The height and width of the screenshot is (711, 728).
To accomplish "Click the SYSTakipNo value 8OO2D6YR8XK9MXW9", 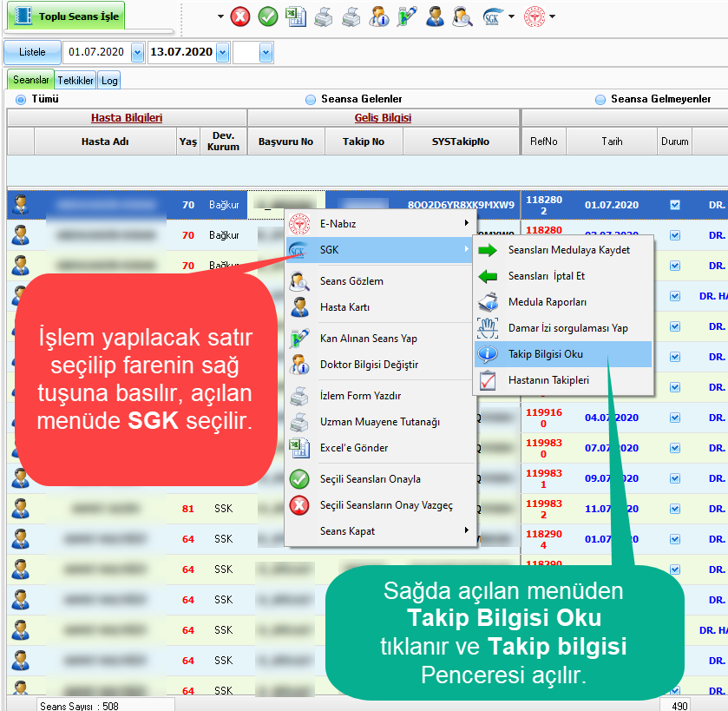I will [461, 205].
